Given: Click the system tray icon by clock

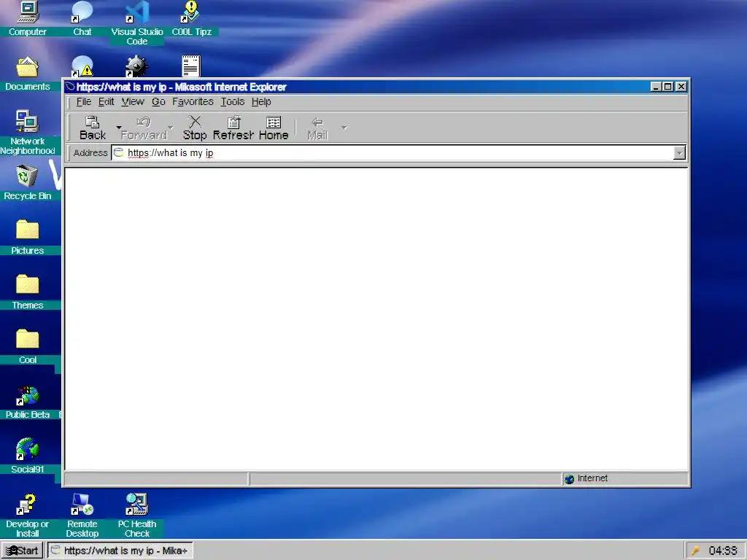Looking at the screenshot, I should pyautogui.click(x=695, y=551).
